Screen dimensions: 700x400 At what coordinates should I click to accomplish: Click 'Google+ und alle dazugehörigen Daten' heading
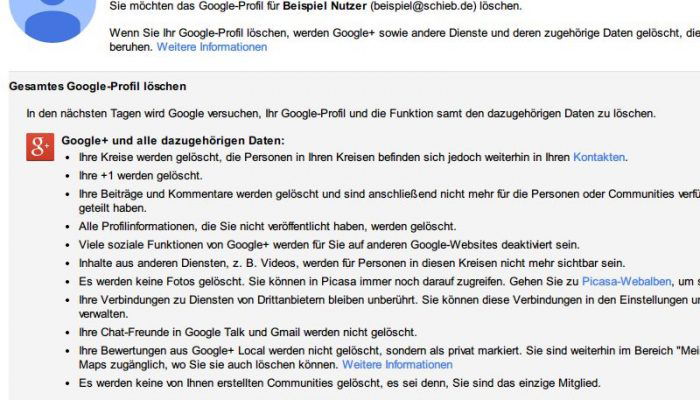173,141
